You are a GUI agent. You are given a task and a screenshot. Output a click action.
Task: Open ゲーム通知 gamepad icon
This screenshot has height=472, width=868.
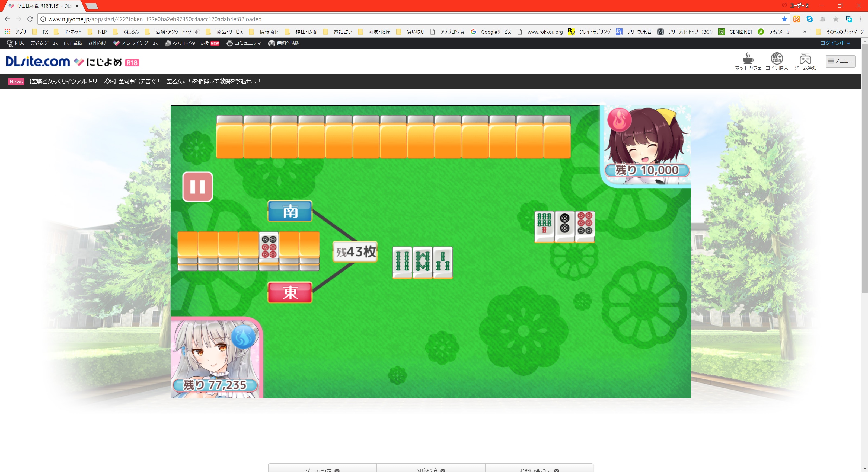coord(805,59)
